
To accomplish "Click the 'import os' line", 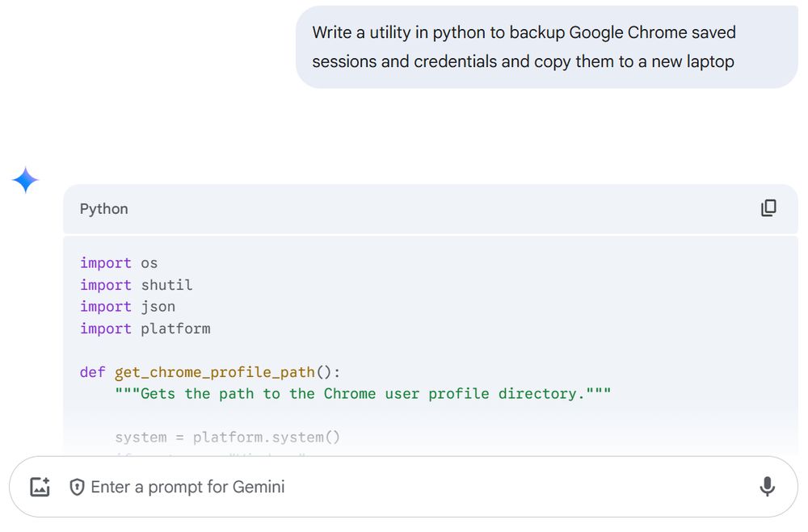I will tap(119, 263).
